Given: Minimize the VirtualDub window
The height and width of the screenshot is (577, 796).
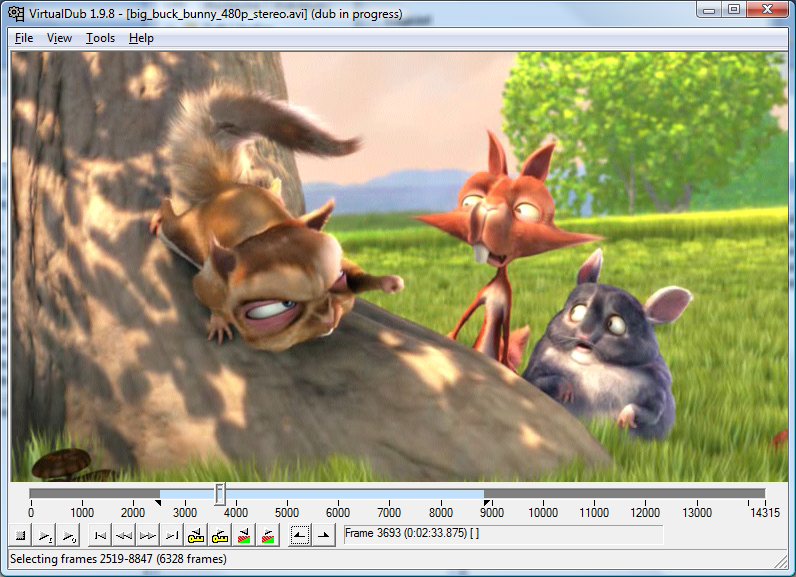Looking at the screenshot, I should pos(709,10).
